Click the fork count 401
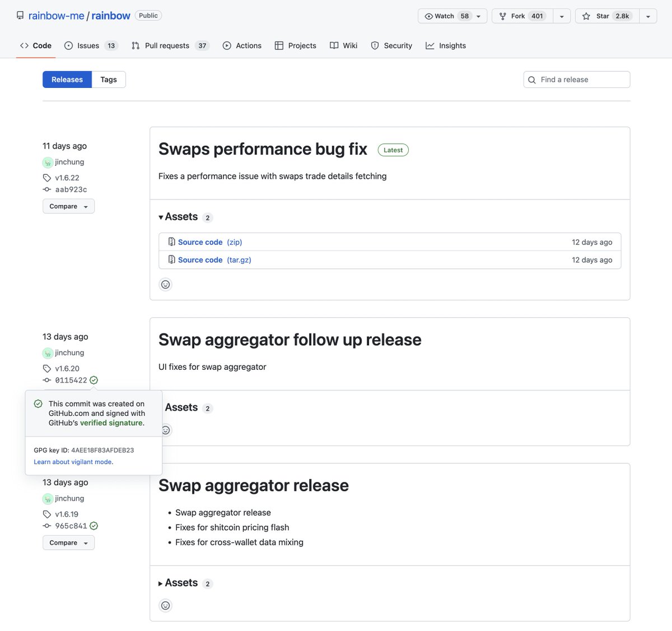Screen dimensions: 672x631 pos(537,16)
